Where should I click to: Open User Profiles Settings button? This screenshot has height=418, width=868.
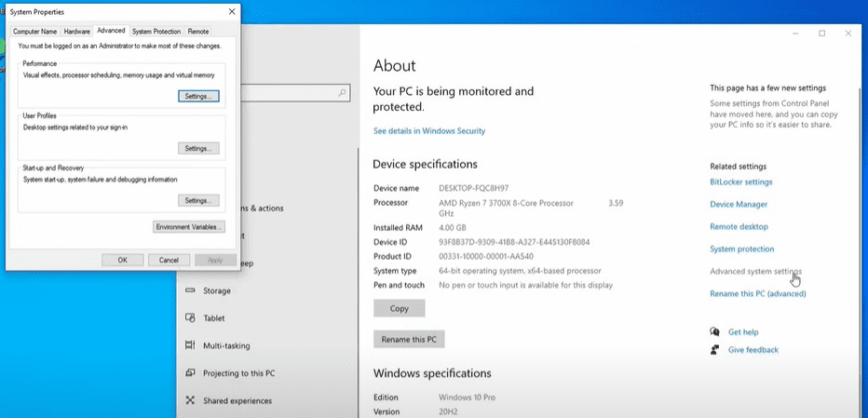197,148
